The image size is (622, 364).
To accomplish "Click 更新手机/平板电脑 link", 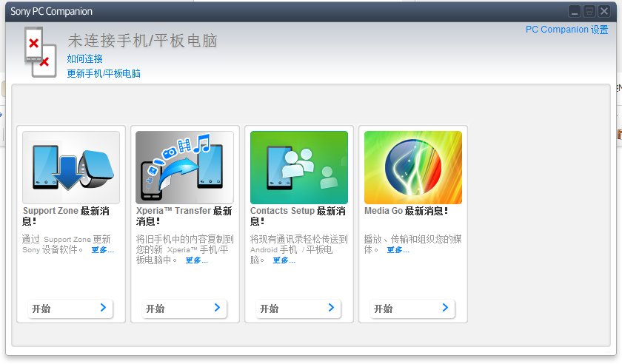I will click(x=104, y=73).
